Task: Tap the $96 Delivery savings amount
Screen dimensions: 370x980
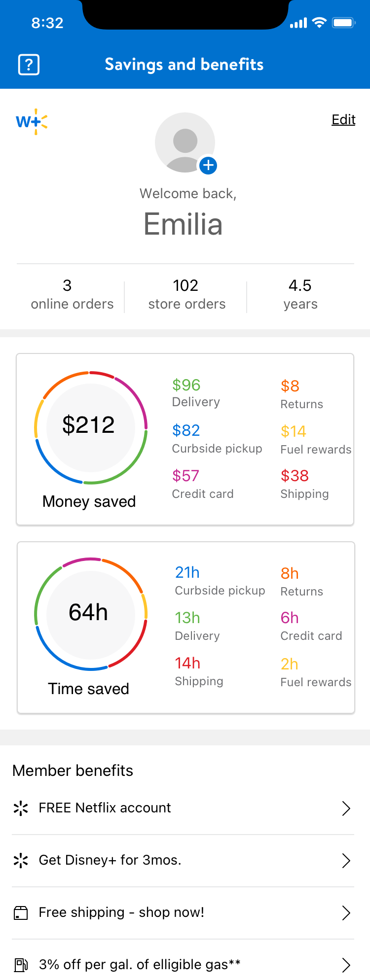Action: point(186,385)
